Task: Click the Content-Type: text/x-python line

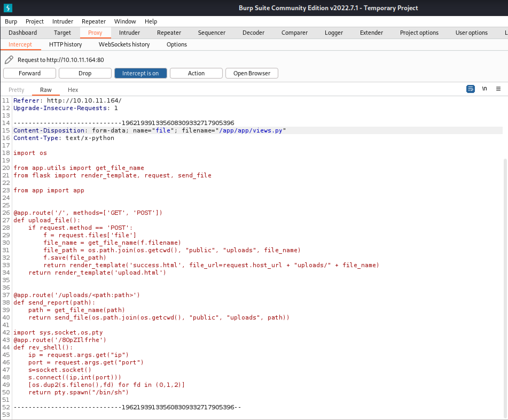Action: pos(64,138)
